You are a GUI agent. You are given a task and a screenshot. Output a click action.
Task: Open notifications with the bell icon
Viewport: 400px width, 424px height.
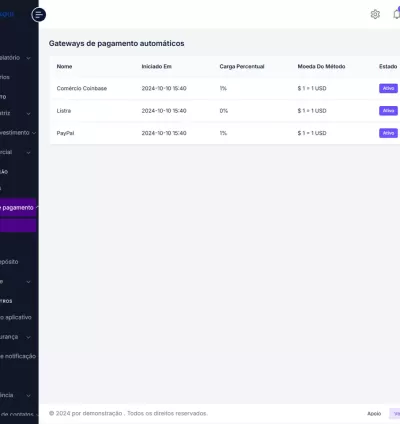pyautogui.click(x=396, y=14)
